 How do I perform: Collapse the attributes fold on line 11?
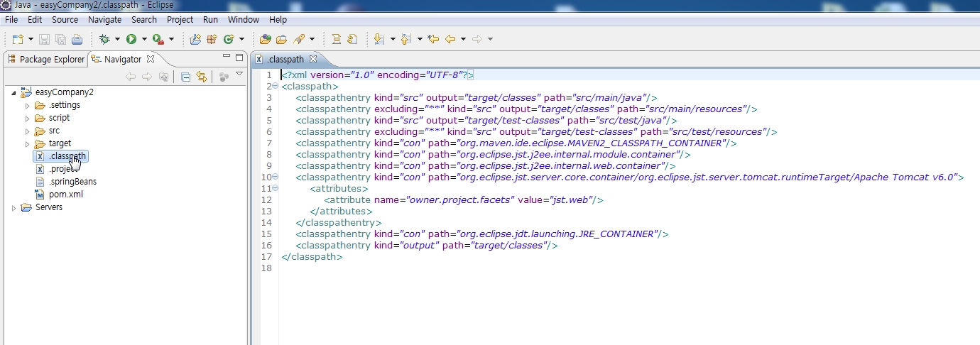275,188
